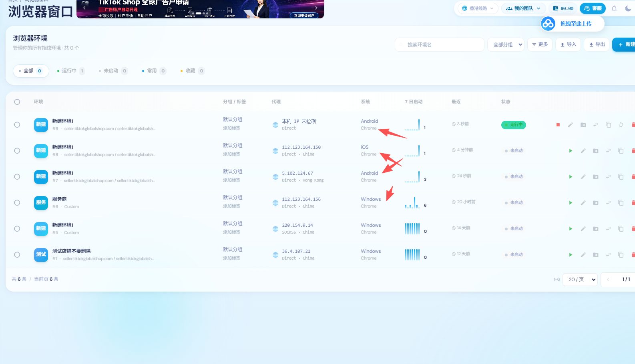This screenshot has height=364, width=635.
Task: Select the checkbox for environment #5
Action: pyautogui.click(x=17, y=229)
